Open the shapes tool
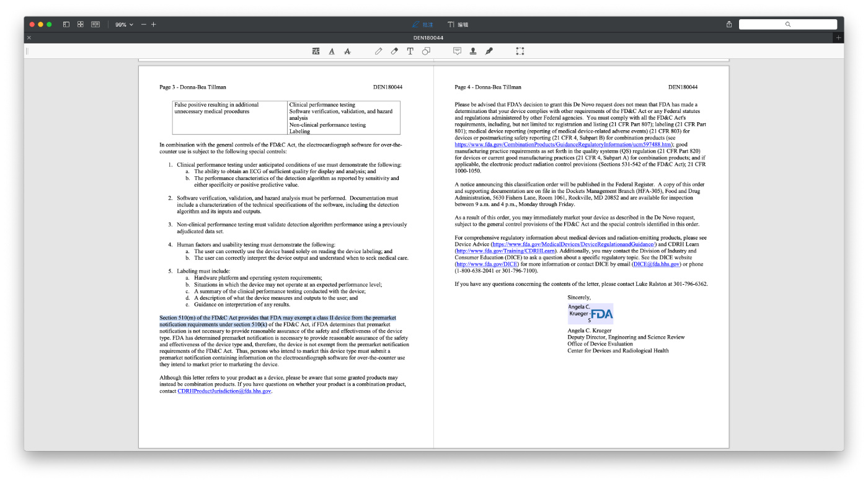 (426, 51)
